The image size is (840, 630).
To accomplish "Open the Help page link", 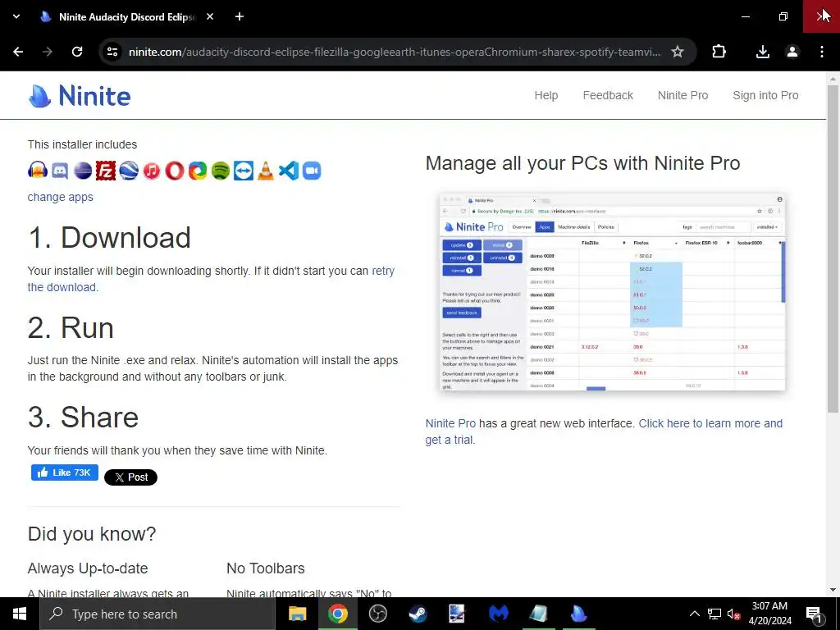I will 546,95.
